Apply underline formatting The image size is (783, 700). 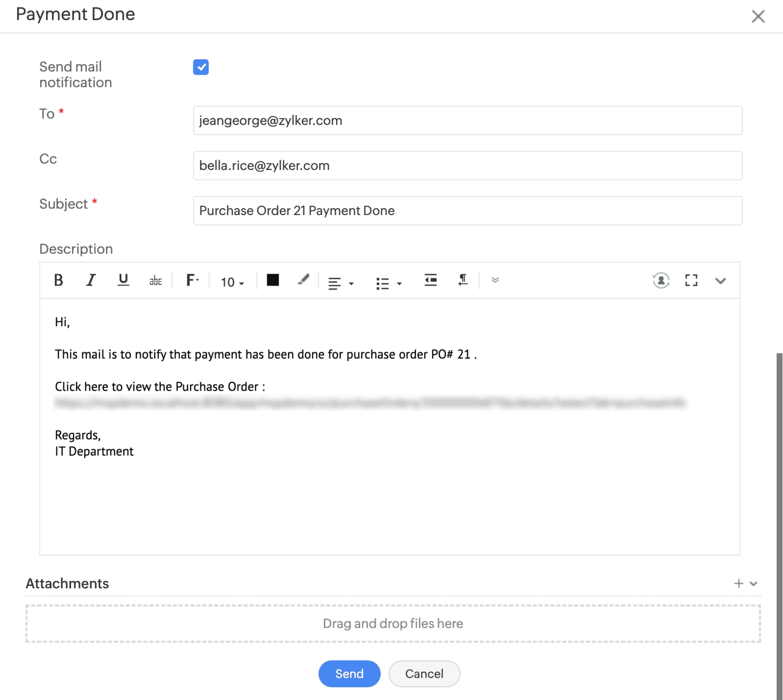coord(123,280)
